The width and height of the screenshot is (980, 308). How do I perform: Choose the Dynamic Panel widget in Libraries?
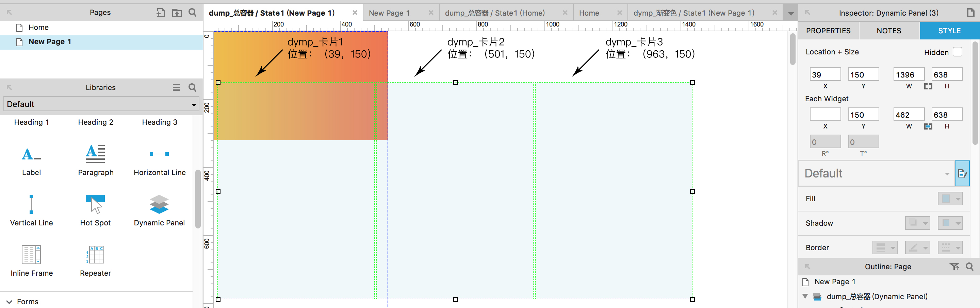coord(159,211)
